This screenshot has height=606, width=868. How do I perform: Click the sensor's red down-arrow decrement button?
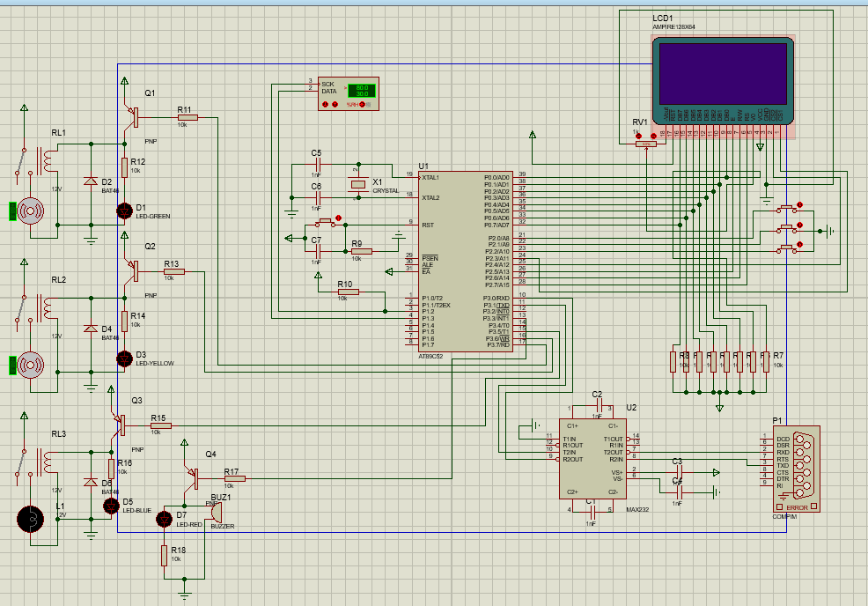click(x=335, y=104)
